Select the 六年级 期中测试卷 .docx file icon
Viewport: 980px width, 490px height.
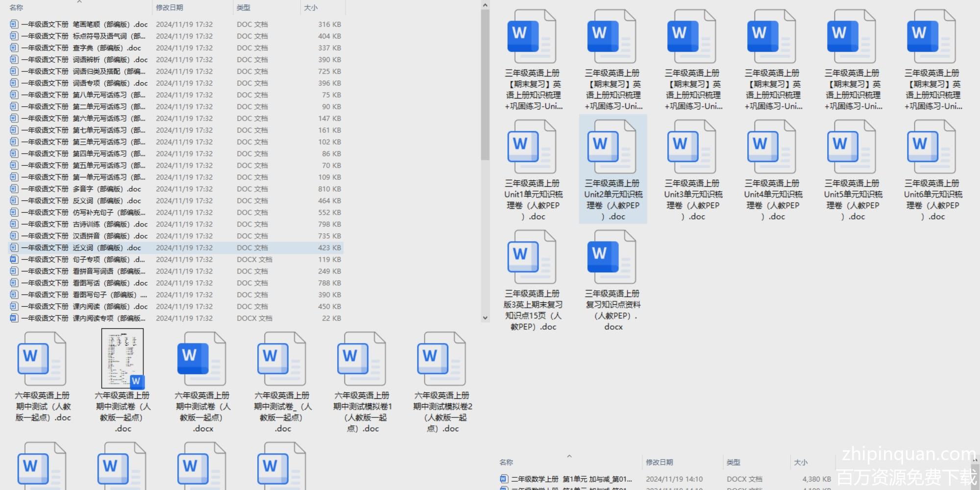pyautogui.click(x=201, y=359)
